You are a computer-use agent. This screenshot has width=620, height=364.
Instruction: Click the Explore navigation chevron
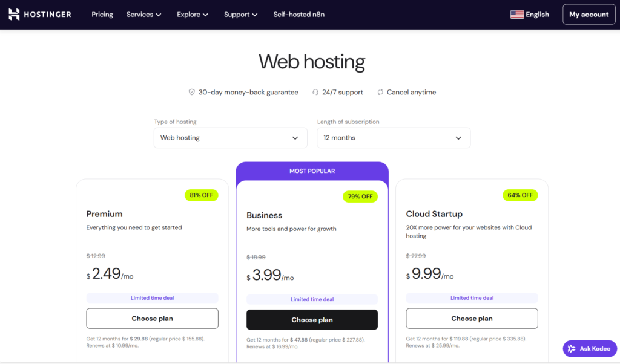coord(205,14)
